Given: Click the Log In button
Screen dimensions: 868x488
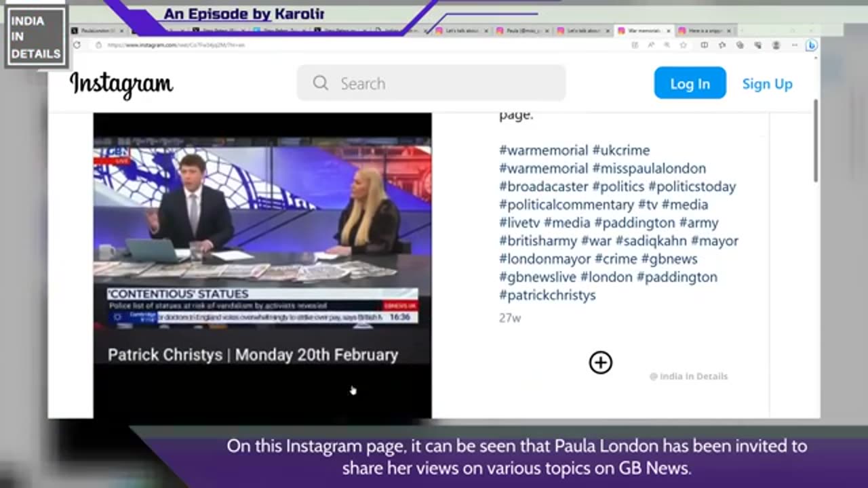Looking at the screenshot, I should click(690, 83).
